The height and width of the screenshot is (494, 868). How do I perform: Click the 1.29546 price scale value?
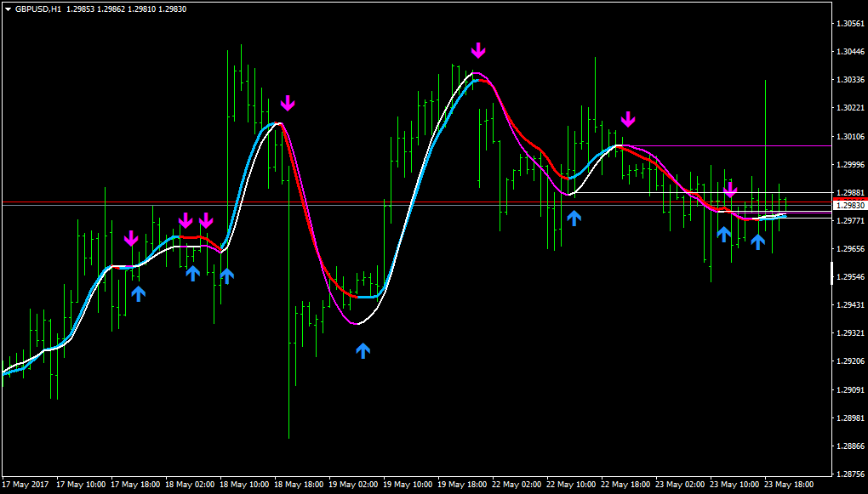click(851, 276)
